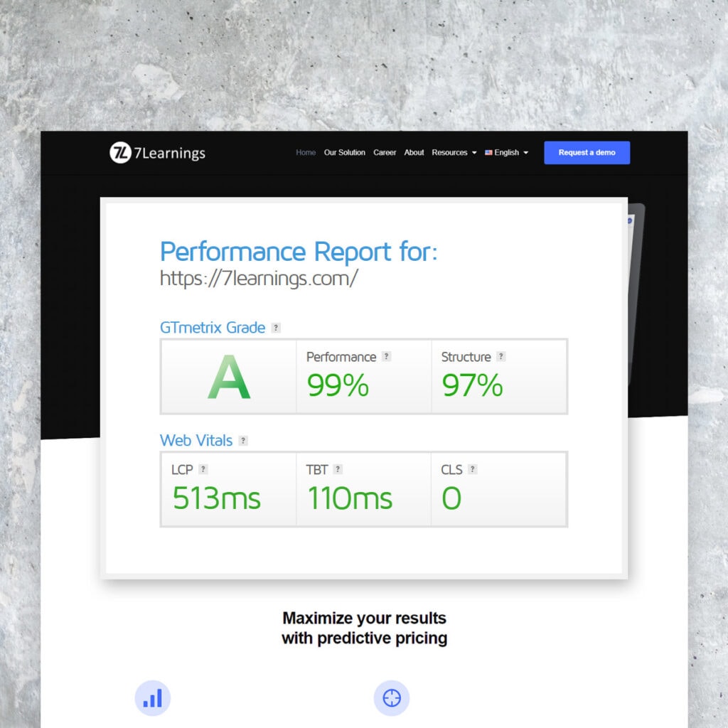
Task: Click the Performance help question mark
Action: tap(386, 356)
